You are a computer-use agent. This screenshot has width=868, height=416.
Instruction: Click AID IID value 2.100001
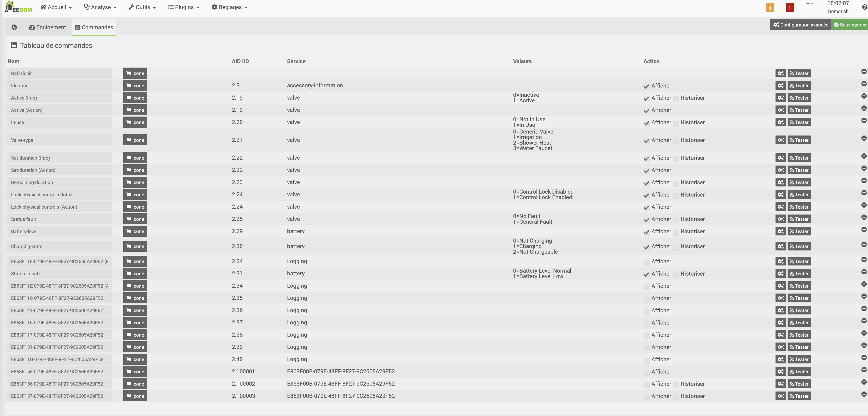point(243,372)
